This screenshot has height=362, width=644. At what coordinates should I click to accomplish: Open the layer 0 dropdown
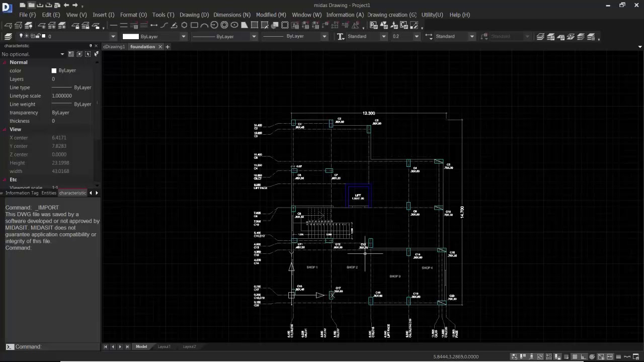[113, 36]
